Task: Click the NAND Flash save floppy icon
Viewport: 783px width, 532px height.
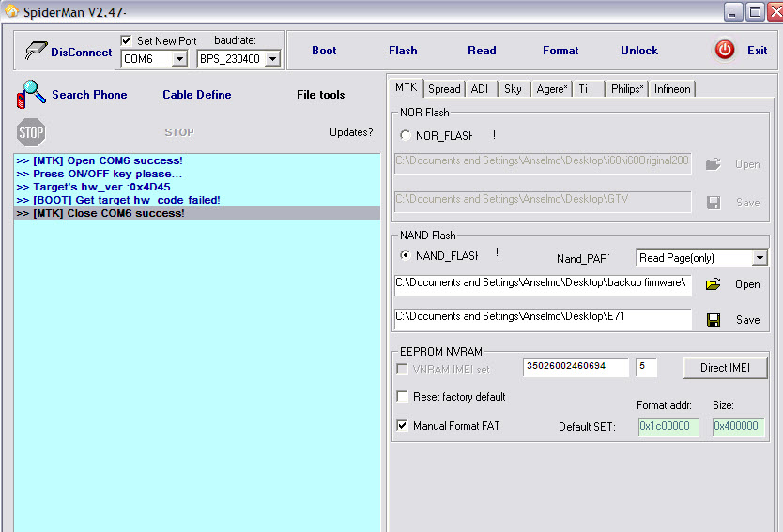Action: pos(714,320)
